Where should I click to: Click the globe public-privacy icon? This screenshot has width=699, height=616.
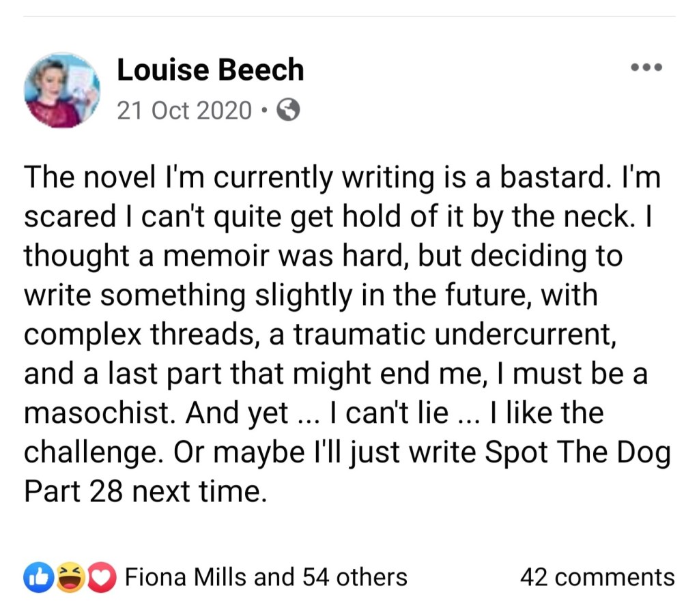(287, 110)
